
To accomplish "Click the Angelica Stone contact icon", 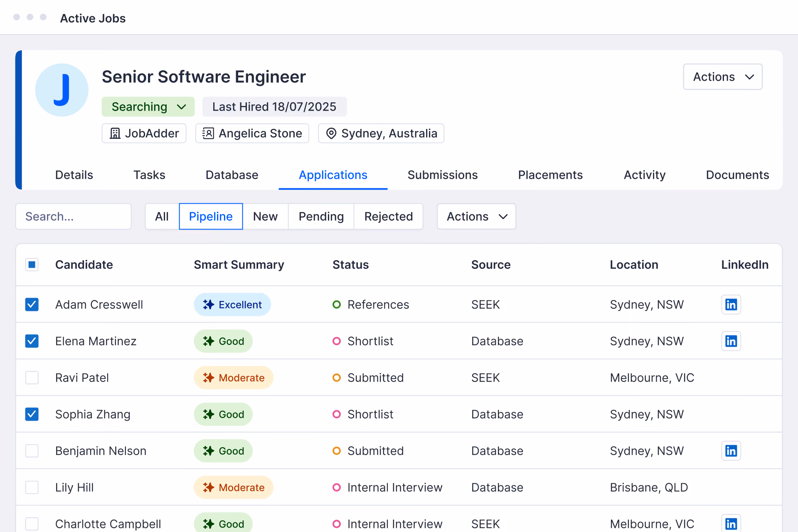I will point(208,133).
